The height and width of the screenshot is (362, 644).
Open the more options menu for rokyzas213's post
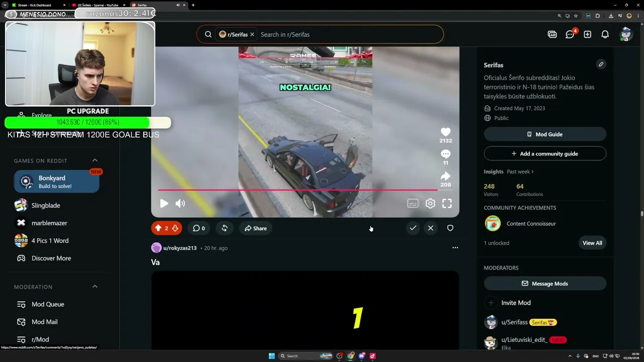coord(455,248)
